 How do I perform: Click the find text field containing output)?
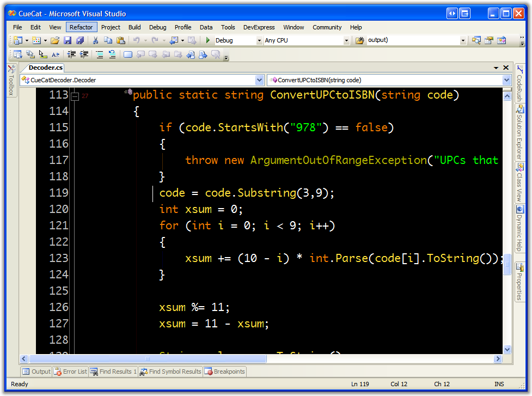[413, 40]
